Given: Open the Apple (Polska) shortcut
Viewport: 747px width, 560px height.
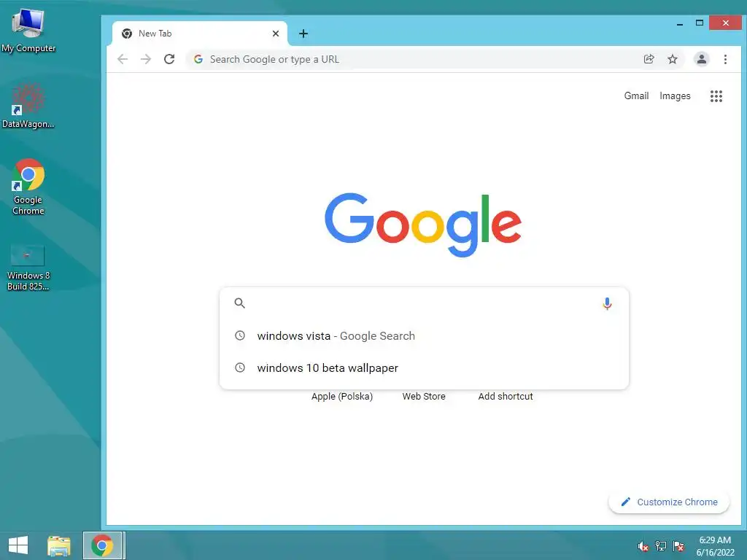Looking at the screenshot, I should pos(342,396).
